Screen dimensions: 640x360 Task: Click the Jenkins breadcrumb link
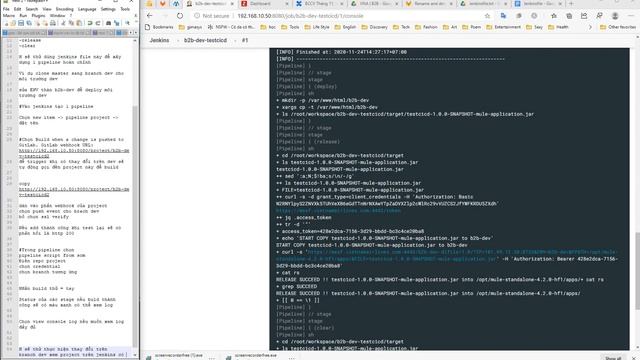[x=159, y=40]
